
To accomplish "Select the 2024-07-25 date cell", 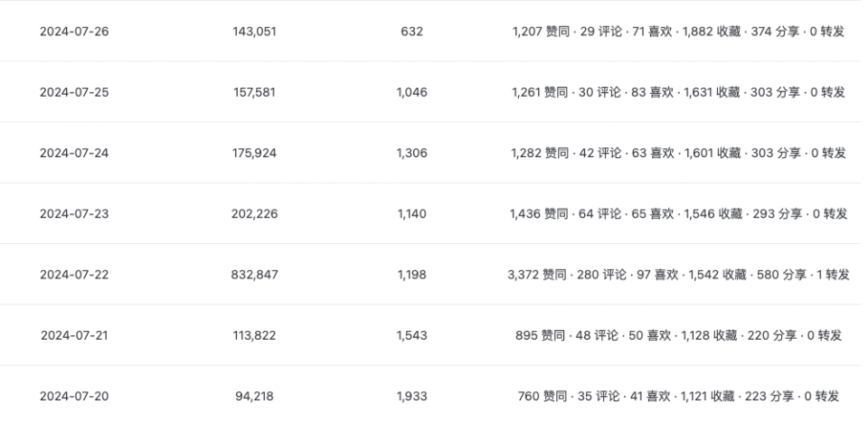I will click(74, 92).
